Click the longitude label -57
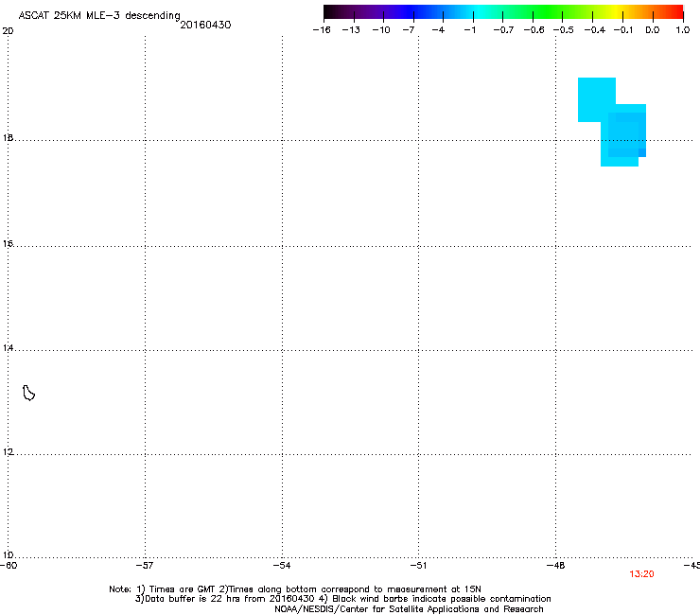The image size is (700, 615). coord(144,566)
